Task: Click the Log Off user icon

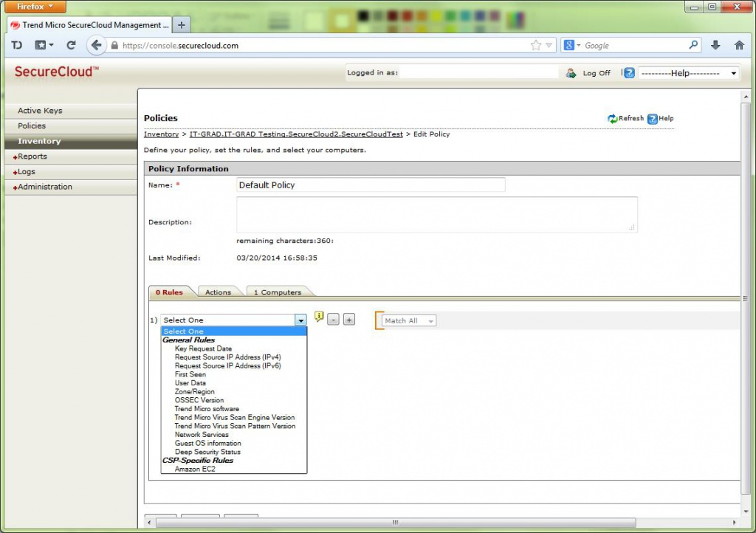Action: click(x=571, y=73)
